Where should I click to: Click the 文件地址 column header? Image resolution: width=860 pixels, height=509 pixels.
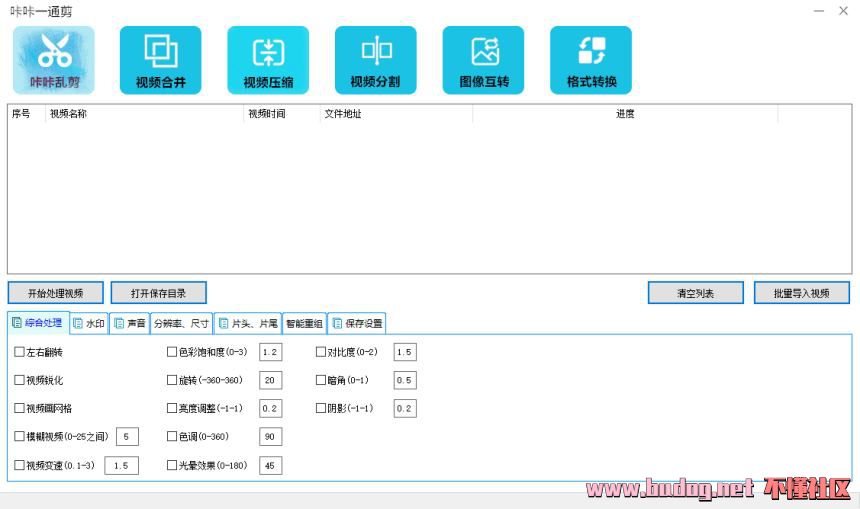pos(395,114)
